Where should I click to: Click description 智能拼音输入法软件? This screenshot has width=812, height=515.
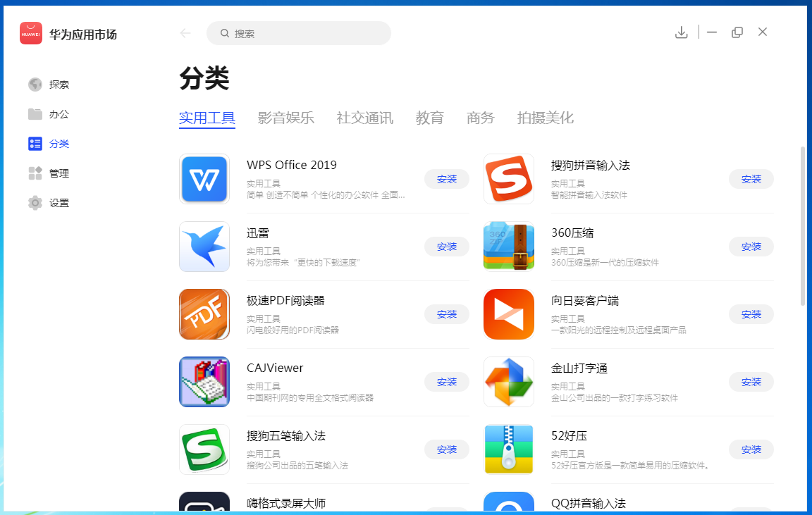589,195
